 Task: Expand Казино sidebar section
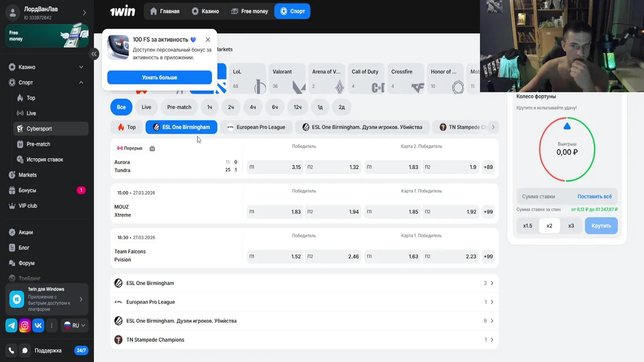[81, 67]
